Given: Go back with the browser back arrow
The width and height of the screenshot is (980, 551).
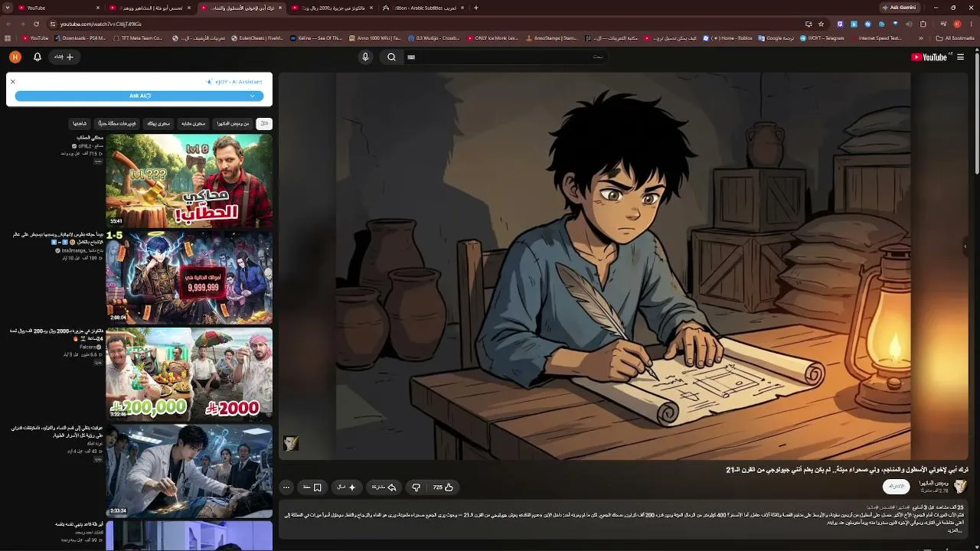Looking at the screenshot, I should (x=8, y=24).
